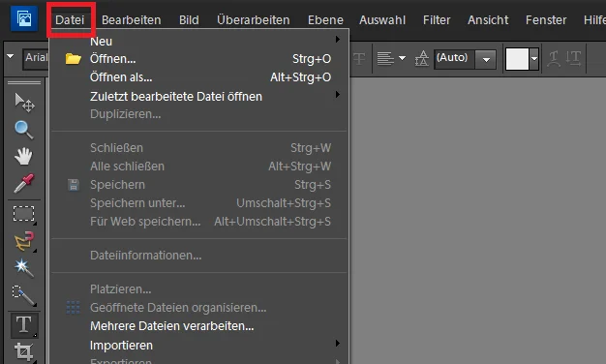Click the (Auto) leading value field

(455, 59)
